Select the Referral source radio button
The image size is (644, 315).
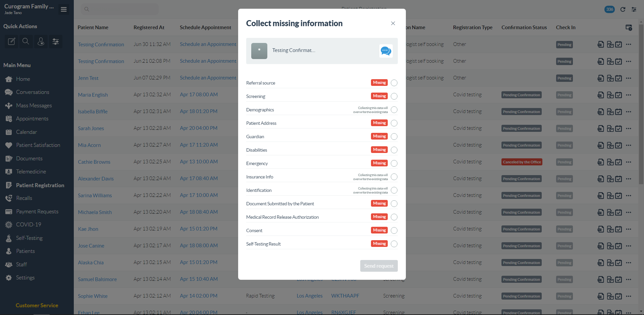(394, 83)
